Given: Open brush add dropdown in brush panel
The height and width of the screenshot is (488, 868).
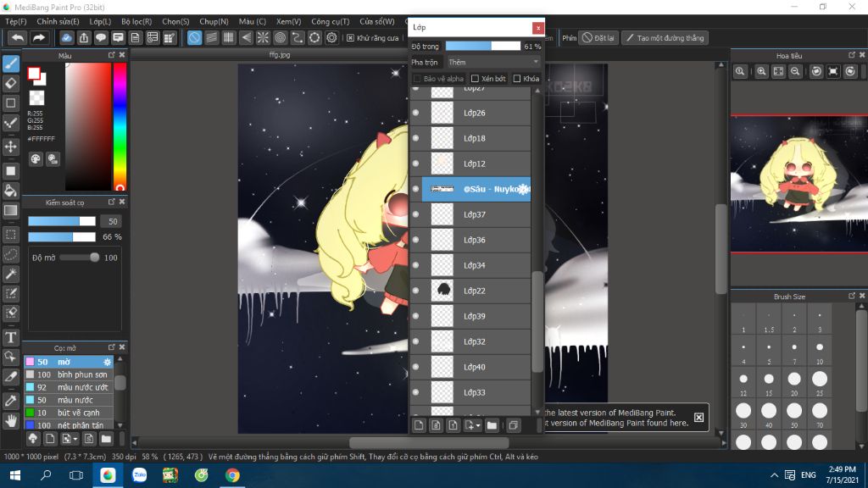Looking at the screenshot, I should tap(75, 440).
